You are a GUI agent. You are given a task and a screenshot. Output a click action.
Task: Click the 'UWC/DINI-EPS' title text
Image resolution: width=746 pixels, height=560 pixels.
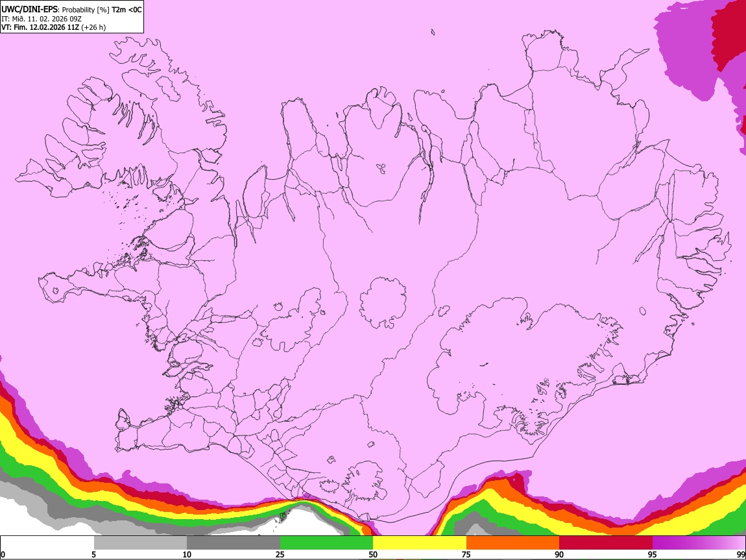tap(28, 10)
